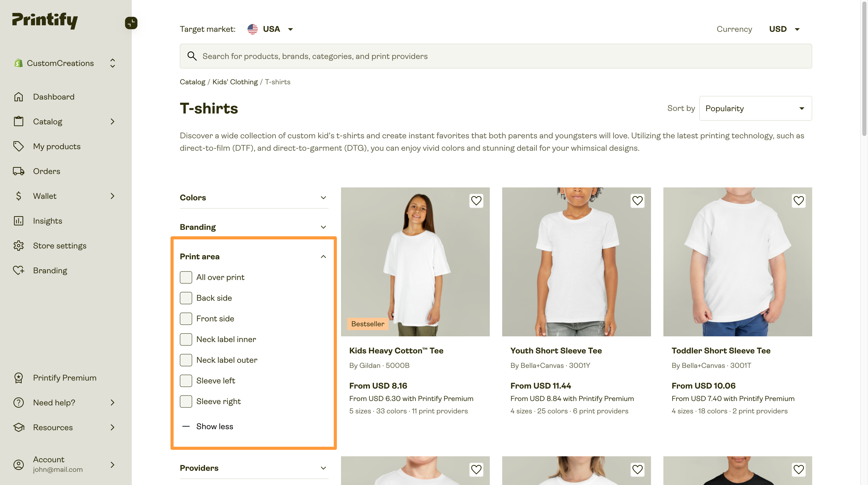The width and height of the screenshot is (868, 485).
Task: Expand the Account menu chevron
Action: coord(113,465)
